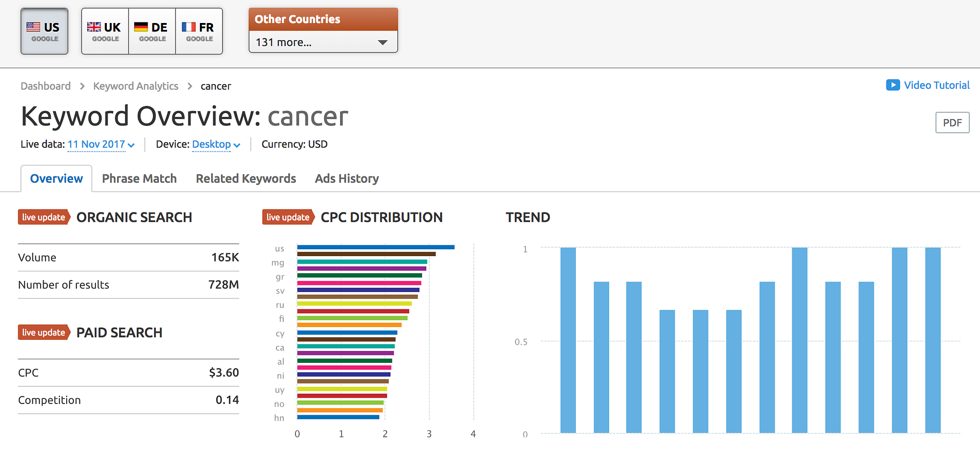This screenshot has width=980, height=450.
Task: Click the US flag icon
Action: [33, 27]
